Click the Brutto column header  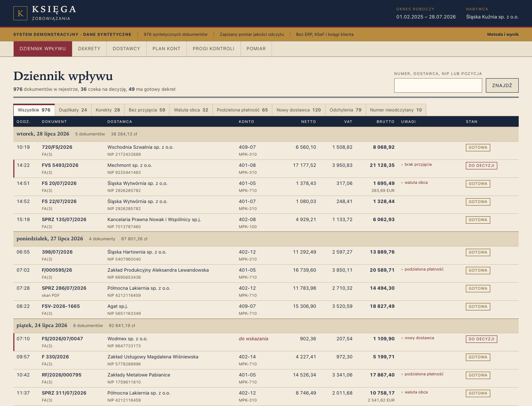385,122
